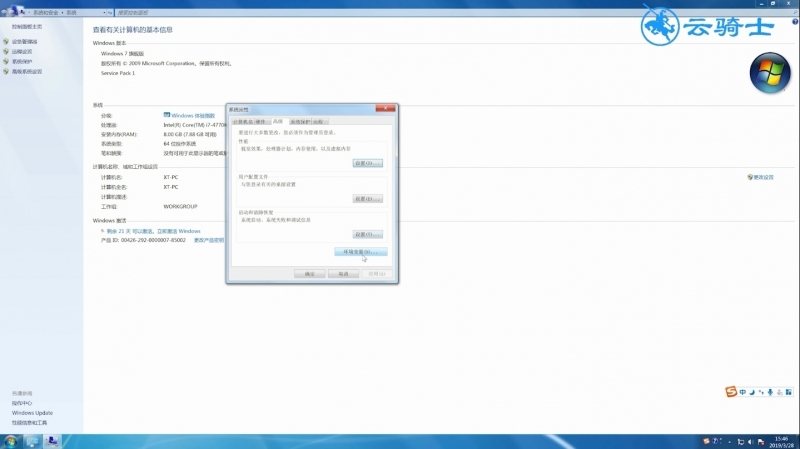This screenshot has width=800, height=449.
Task: Toggle Chinese/English mode (中) on IME bar
Action: [743, 392]
